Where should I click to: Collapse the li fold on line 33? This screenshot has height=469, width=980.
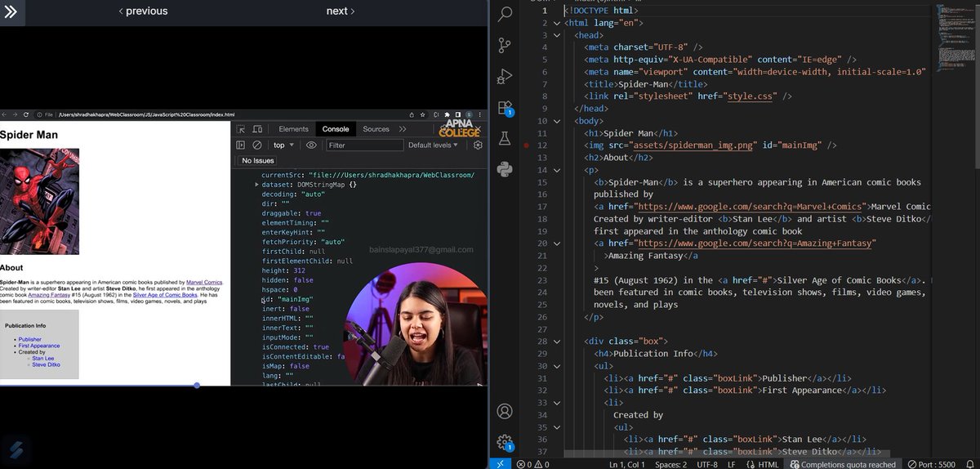coord(557,402)
